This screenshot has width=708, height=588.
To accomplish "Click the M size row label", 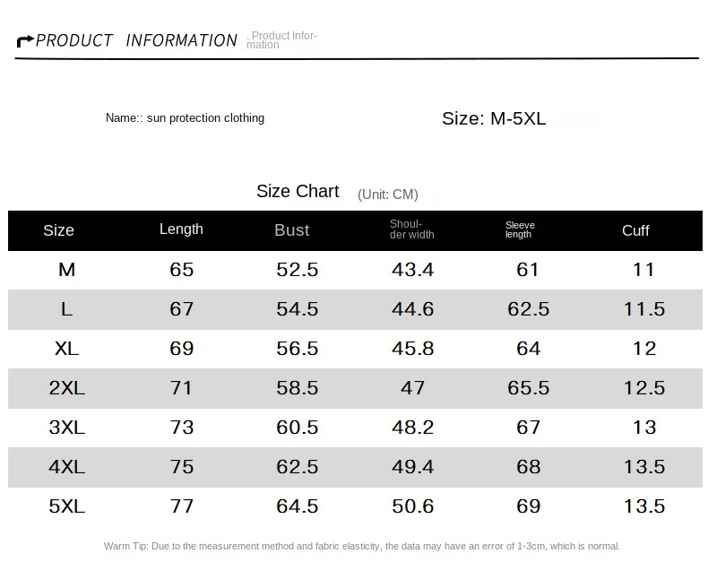I will point(66,270).
